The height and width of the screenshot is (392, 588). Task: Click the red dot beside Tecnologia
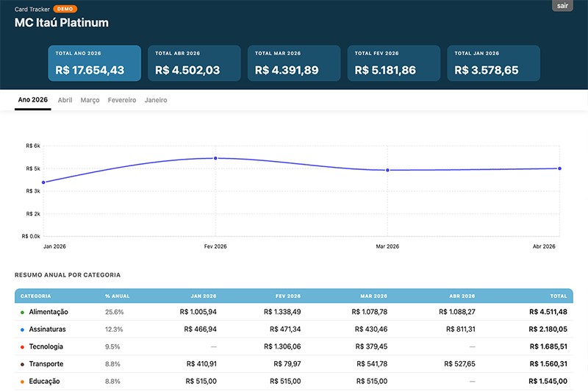click(x=22, y=347)
